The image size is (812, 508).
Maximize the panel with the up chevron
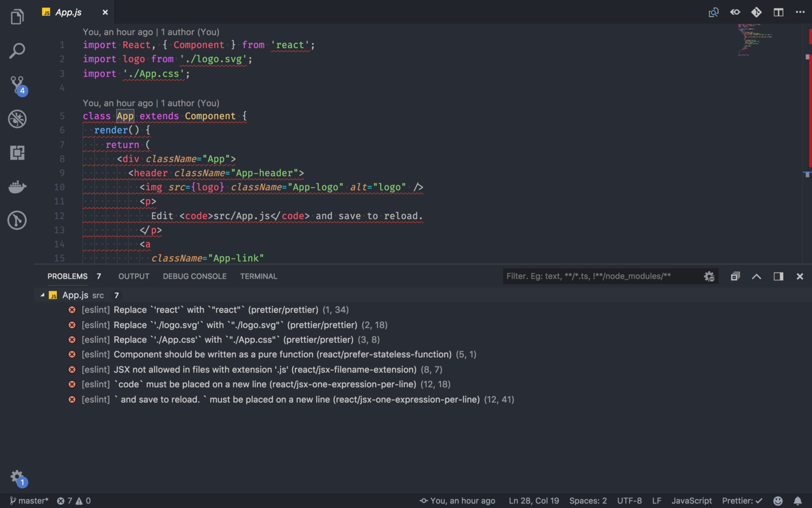[x=757, y=276]
